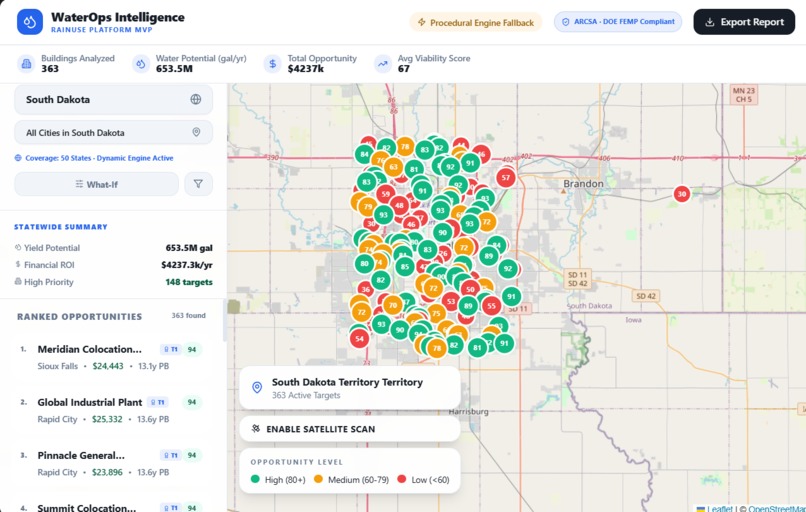Click the green map marker labeled 85
Image resolution: width=806 pixels, height=512 pixels.
[x=405, y=266]
